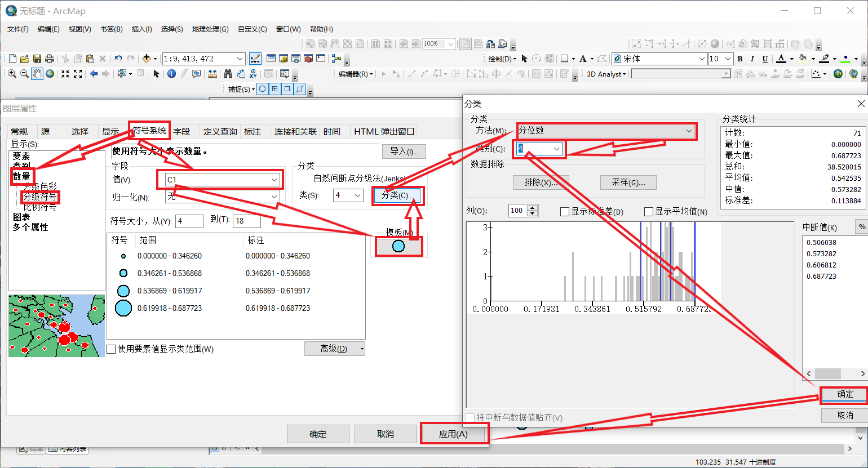This screenshot has width=868, height=468.
Task: Select the Zoom Out tool
Action: (x=24, y=74)
